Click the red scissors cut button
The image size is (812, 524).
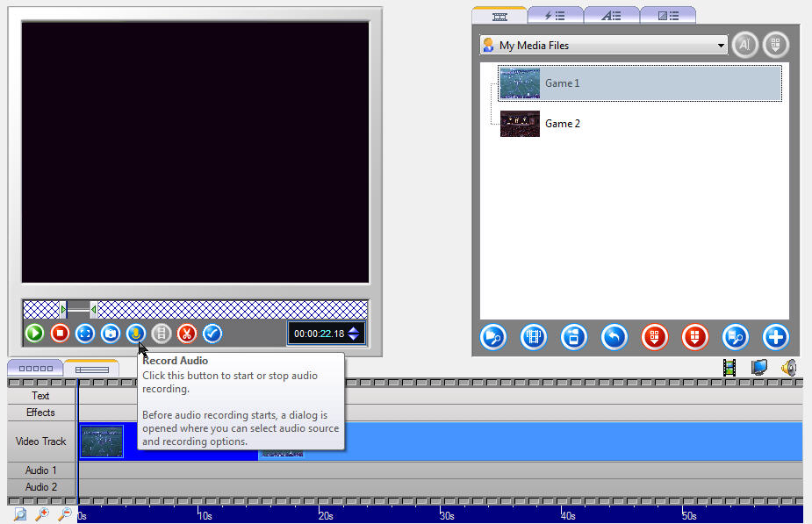click(187, 333)
